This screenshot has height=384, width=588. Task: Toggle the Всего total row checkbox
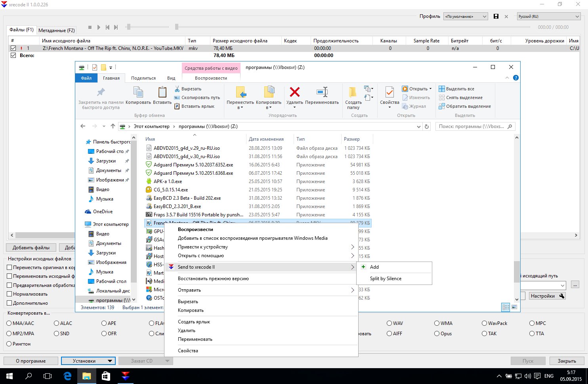pos(13,55)
